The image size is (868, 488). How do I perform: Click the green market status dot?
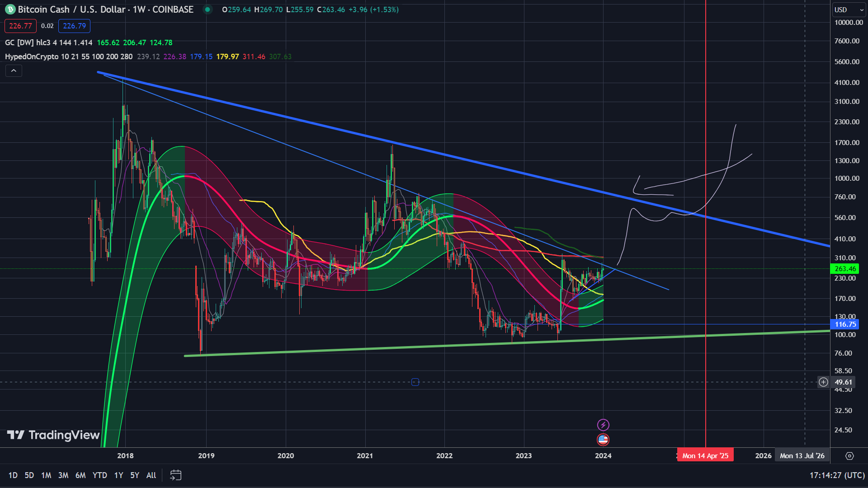(208, 9)
